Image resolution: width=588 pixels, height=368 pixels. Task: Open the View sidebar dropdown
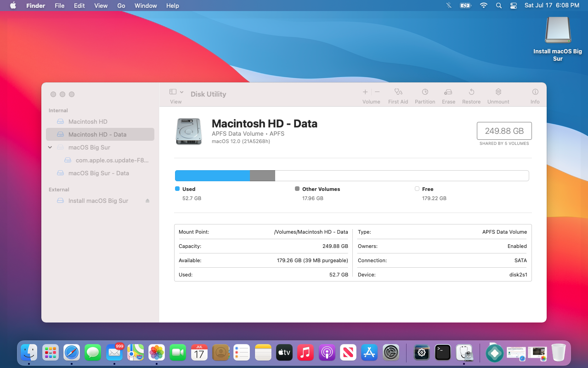pyautogui.click(x=176, y=92)
